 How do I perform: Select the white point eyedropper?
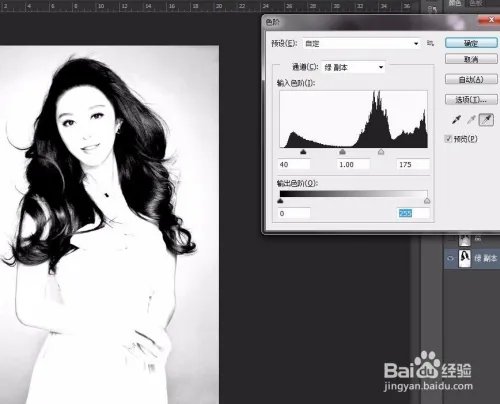pos(486,120)
